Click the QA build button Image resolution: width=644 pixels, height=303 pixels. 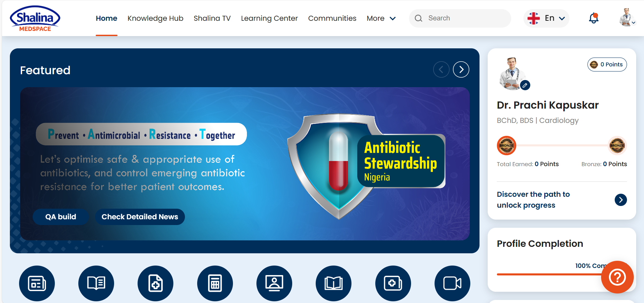pos(61,217)
